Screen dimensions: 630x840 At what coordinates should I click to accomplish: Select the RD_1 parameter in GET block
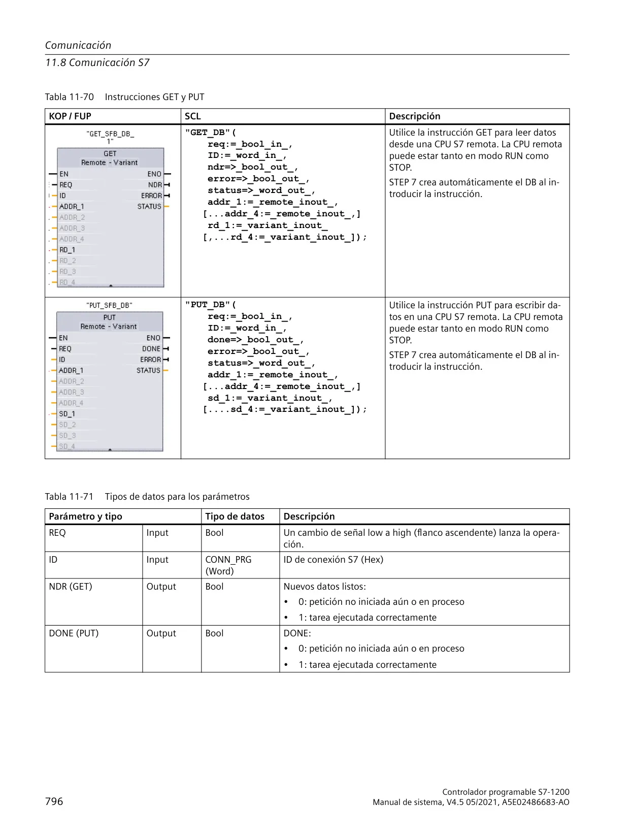click(68, 250)
